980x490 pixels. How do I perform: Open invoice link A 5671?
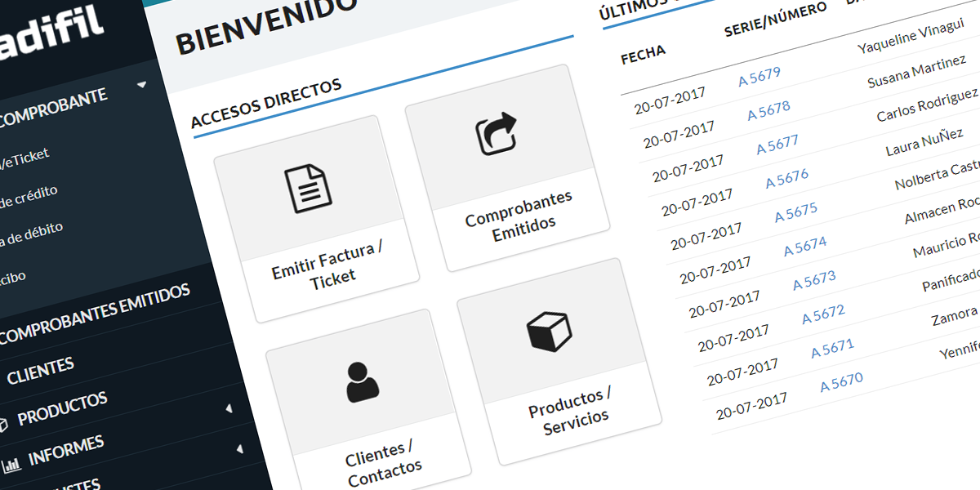click(x=832, y=349)
